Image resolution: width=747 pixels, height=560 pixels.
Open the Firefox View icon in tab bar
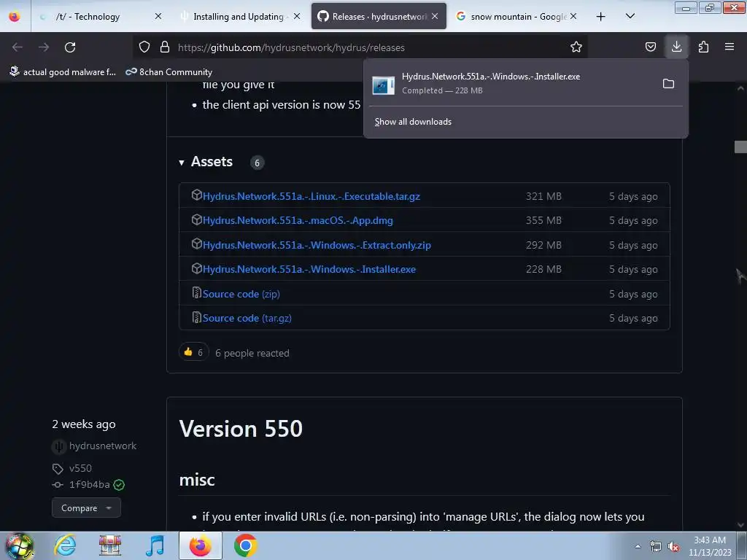pyautogui.click(x=15, y=16)
